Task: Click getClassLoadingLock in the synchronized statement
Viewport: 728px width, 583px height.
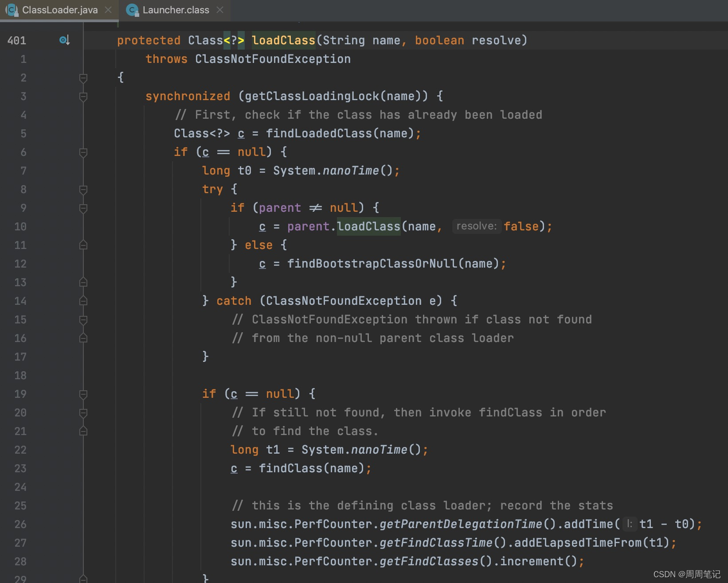Action: 312,96
